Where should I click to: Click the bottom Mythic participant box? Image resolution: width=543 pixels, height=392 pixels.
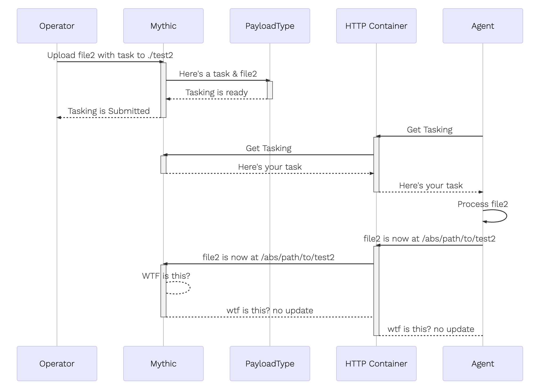tap(163, 364)
